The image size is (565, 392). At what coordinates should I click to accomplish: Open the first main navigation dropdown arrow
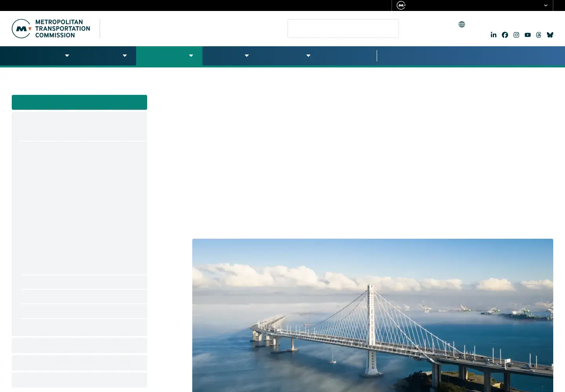(x=67, y=56)
